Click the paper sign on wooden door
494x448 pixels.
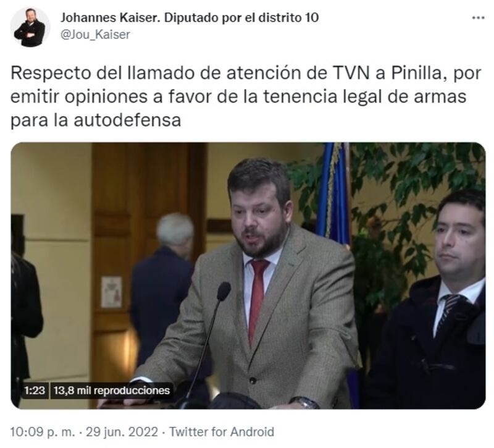[112, 292]
